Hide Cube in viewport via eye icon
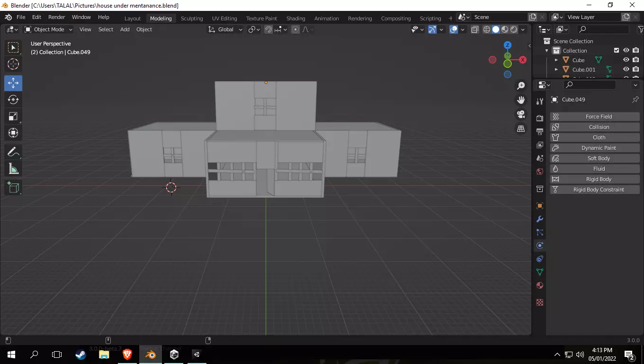The height and width of the screenshot is (364, 644). click(626, 60)
